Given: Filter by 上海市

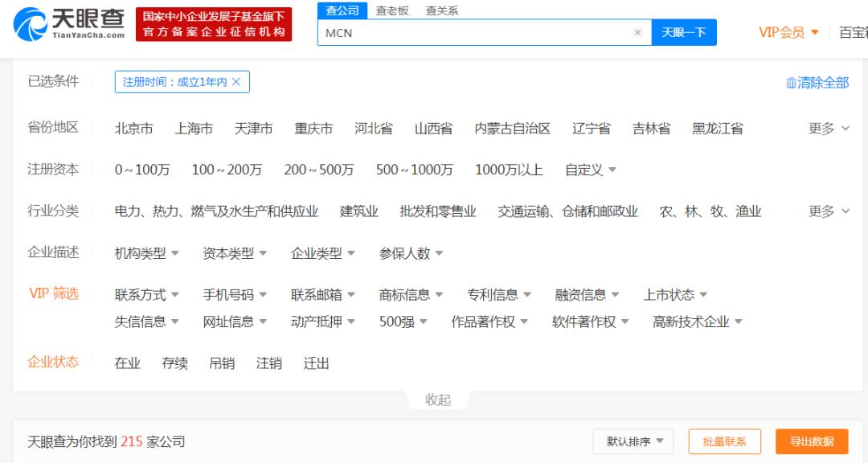Looking at the screenshot, I should point(194,129).
